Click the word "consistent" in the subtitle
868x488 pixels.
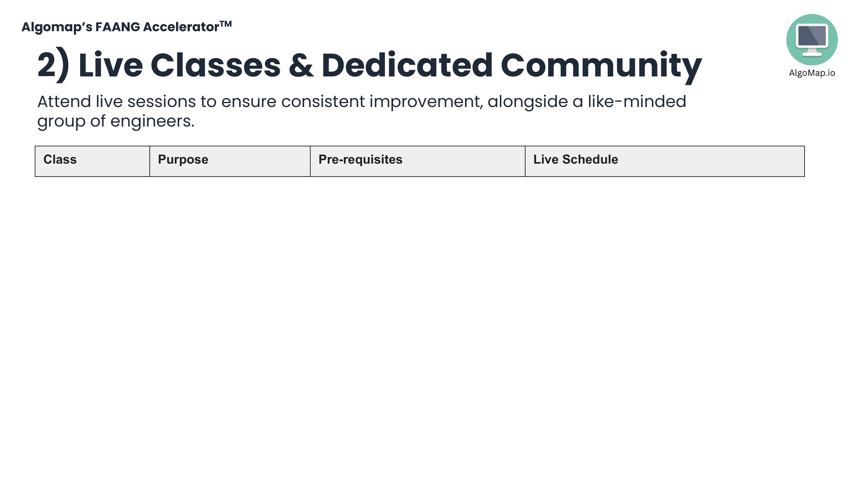tap(323, 102)
